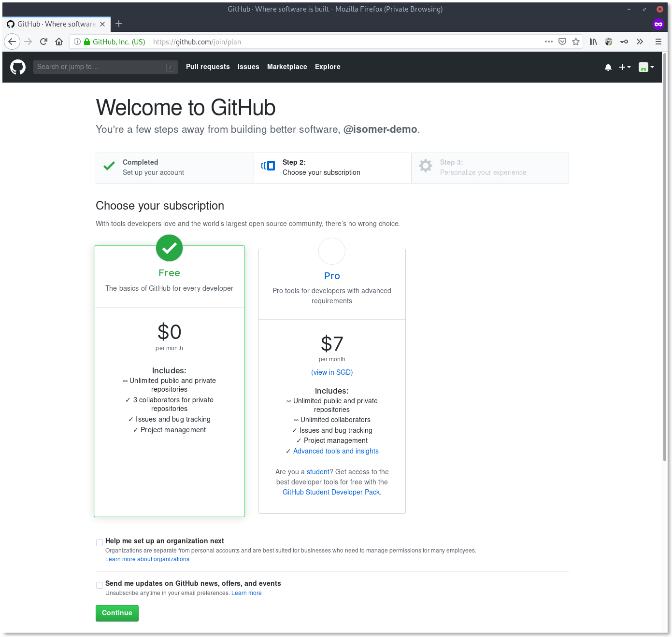
Task: Click the green checkmark of the Completed step
Action: [x=109, y=166]
